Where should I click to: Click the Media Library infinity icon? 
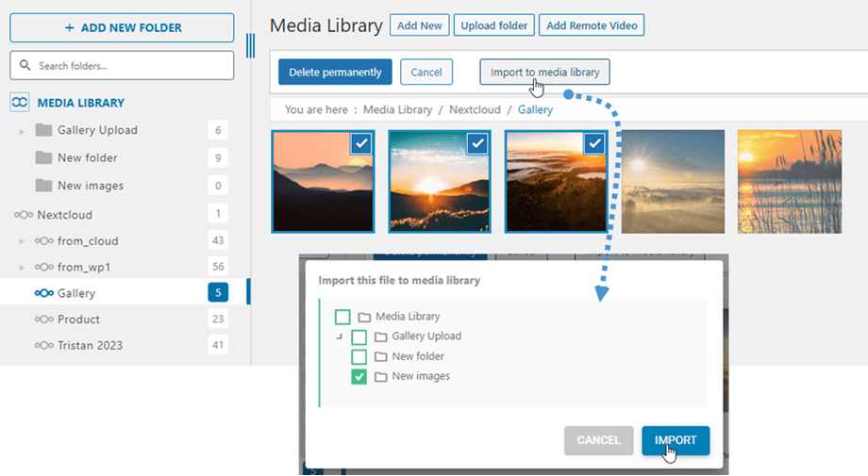pos(19,103)
